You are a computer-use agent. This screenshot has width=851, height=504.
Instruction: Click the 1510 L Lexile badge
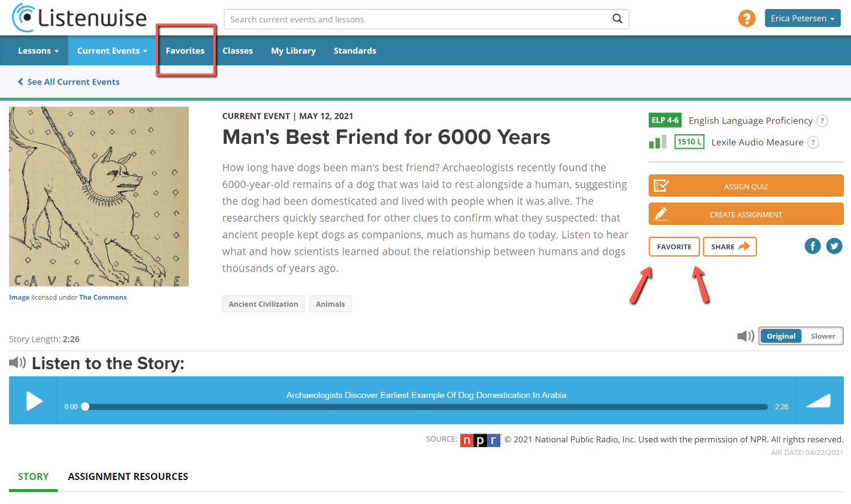coord(689,142)
